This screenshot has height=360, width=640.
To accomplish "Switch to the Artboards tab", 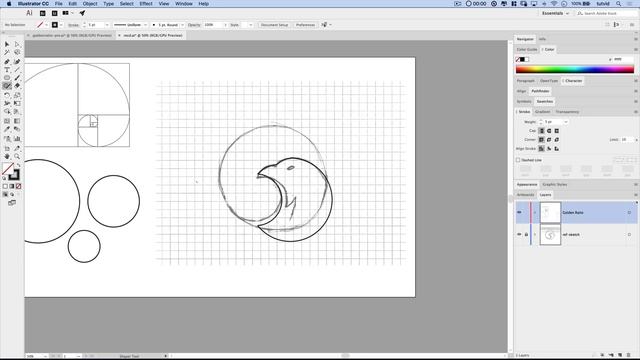I will coord(525,195).
